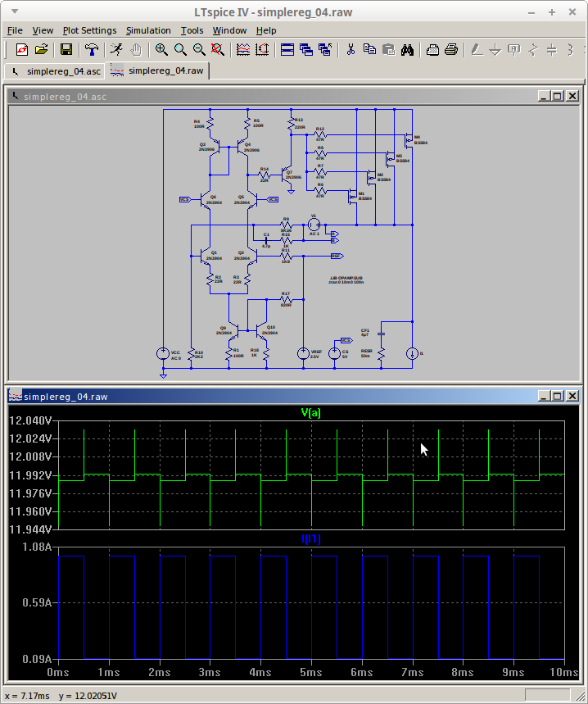The width and height of the screenshot is (588, 704).
Task: Open a file with the folder icon
Action: click(x=41, y=49)
